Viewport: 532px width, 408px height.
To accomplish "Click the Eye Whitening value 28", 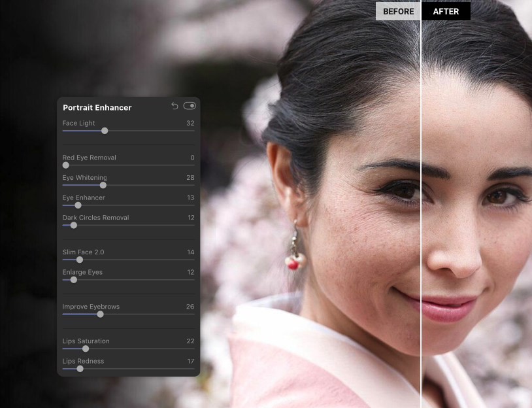I will [x=190, y=178].
